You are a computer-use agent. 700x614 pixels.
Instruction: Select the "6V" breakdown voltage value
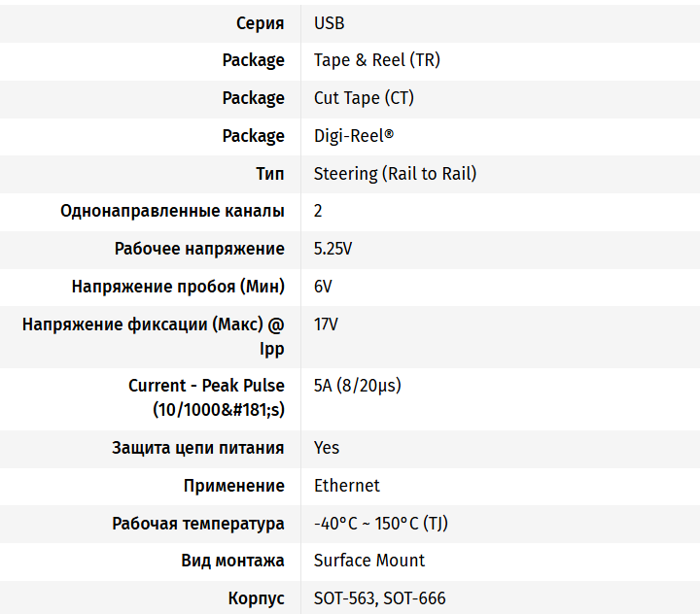323,287
